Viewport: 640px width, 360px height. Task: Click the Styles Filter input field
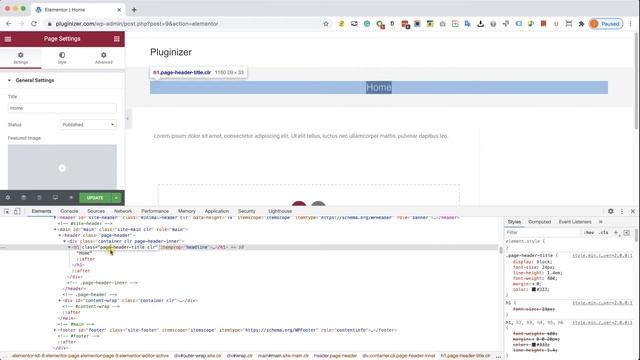(x=542, y=233)
